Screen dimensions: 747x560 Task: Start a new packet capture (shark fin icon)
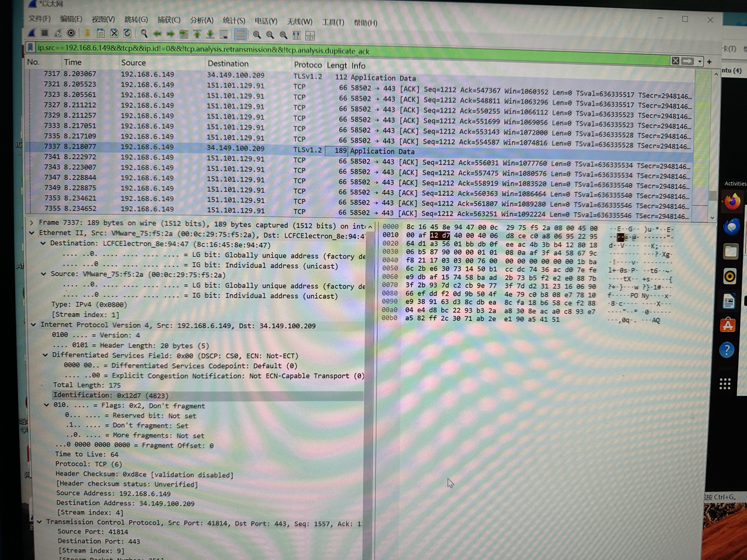32,33
